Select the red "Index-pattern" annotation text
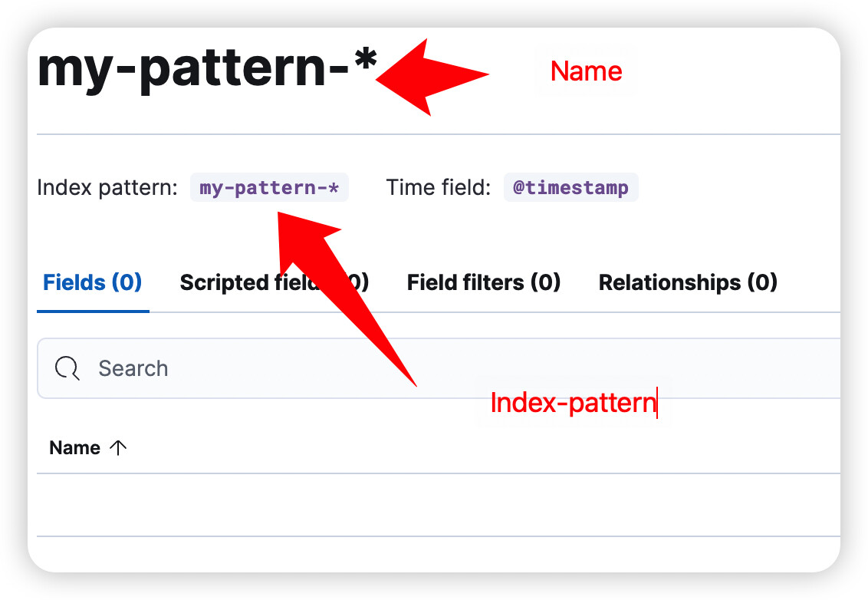The image size is (868, 600). (573, 403)
